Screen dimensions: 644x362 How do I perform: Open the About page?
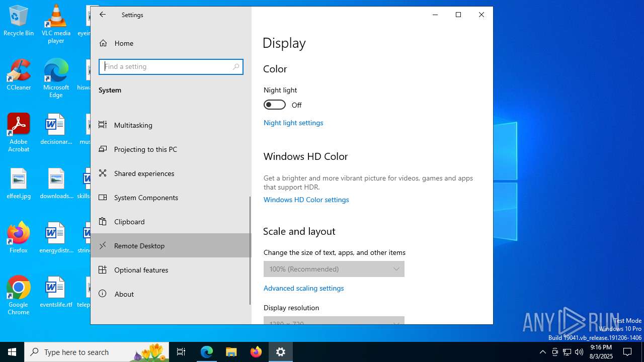tap(171, 294)
